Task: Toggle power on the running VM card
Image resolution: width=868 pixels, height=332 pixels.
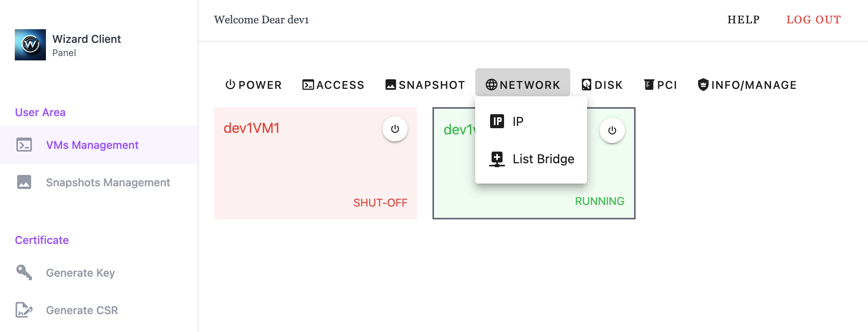Action: (x=612, y=131)
